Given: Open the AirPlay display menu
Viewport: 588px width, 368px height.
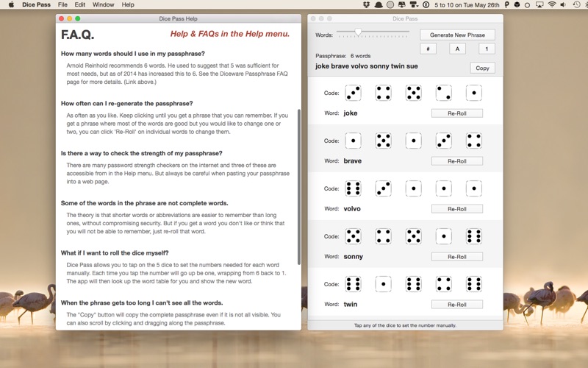Looking at the screenshot, I should click(539, 5).
